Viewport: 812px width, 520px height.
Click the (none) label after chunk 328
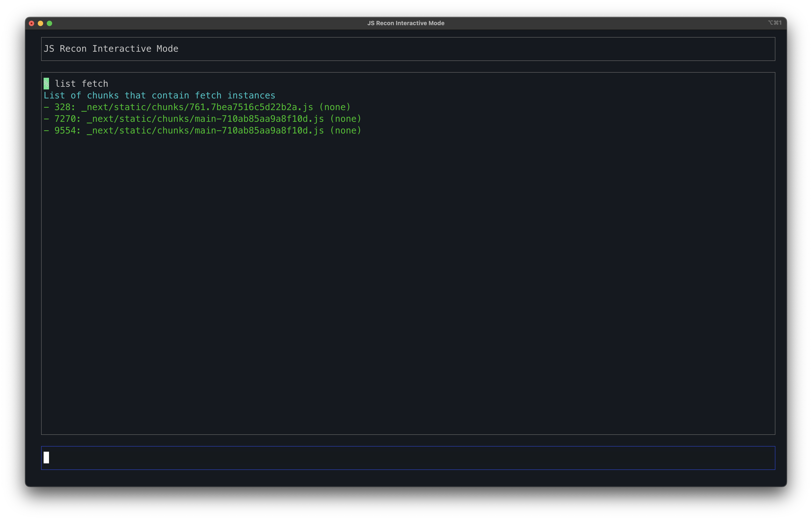(x=335, y=107)
